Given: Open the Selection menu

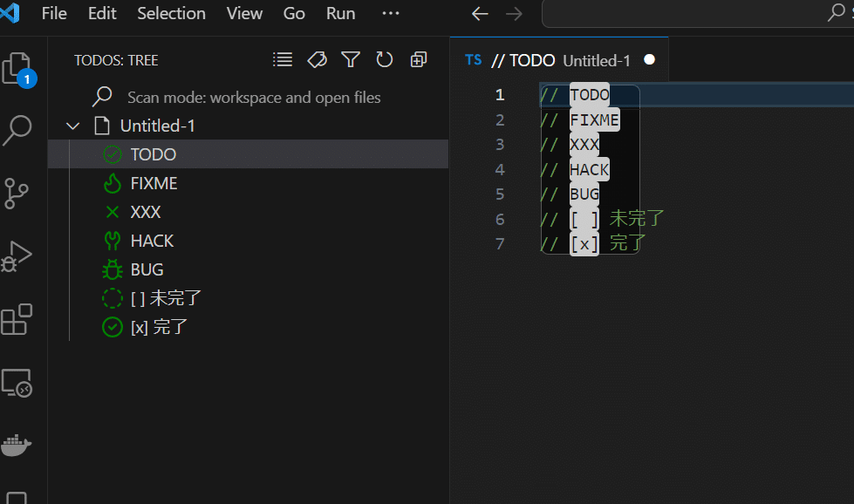Looking at the screenshot, I should click(x=172, y=13).
